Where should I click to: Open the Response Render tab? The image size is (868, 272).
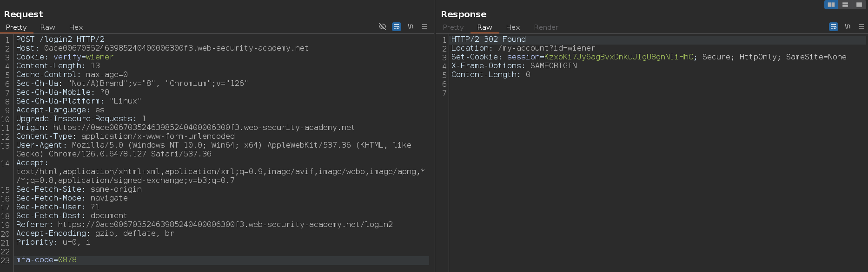pyautogui.click(x=546, y=27)
